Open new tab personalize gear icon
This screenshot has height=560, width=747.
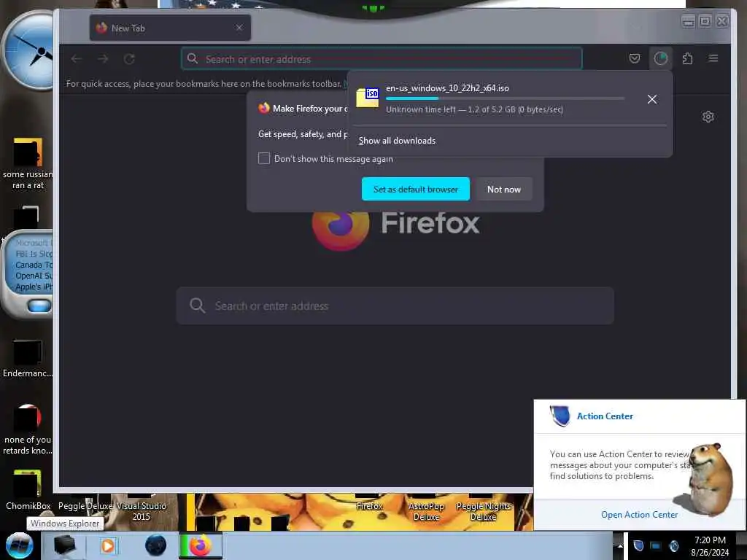pyautogui.click(x=708, y=117)
